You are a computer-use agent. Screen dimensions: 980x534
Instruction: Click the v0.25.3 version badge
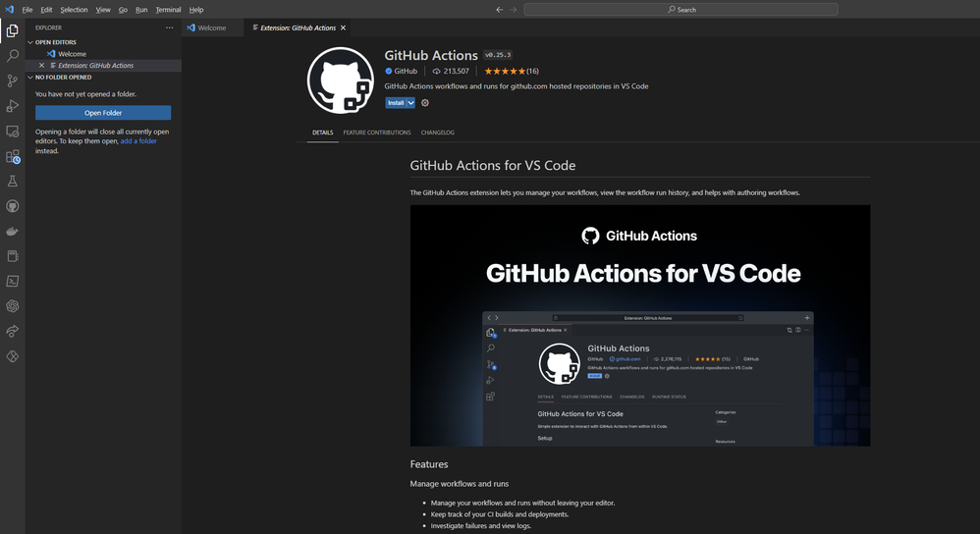[x=498, y=55]
